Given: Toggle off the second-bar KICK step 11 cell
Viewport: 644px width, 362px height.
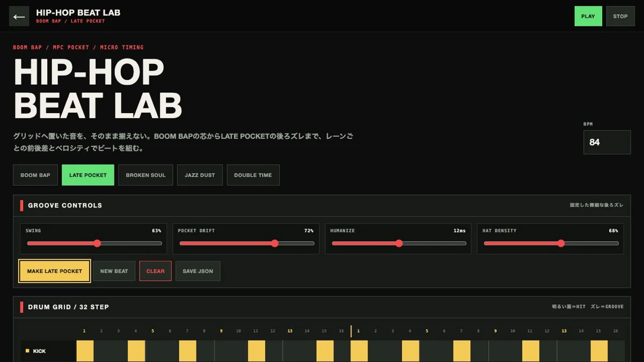Looking at the screenshot, I should click(x=531, y=351).
